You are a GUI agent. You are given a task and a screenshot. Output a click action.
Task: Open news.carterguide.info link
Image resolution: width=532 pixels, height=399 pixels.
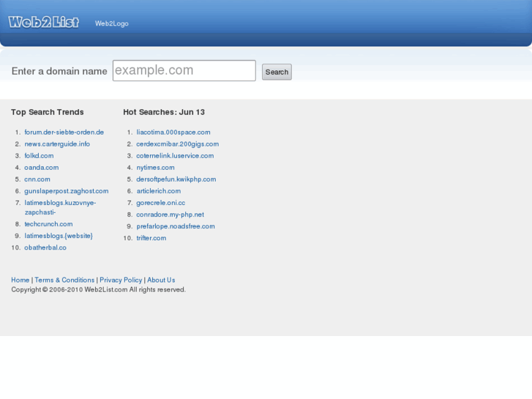pos(57,144)
